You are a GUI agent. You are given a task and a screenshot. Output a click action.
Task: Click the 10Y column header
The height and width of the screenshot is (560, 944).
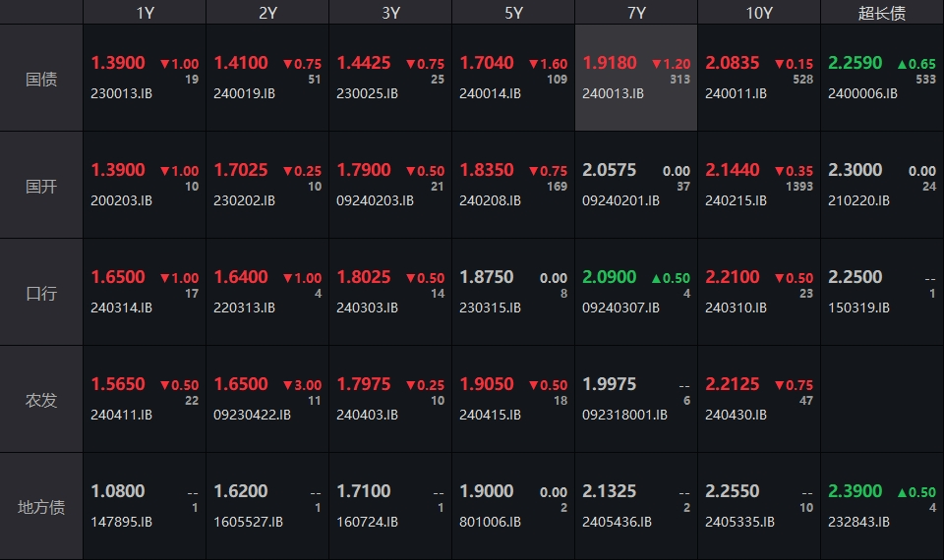coord(759,13)
